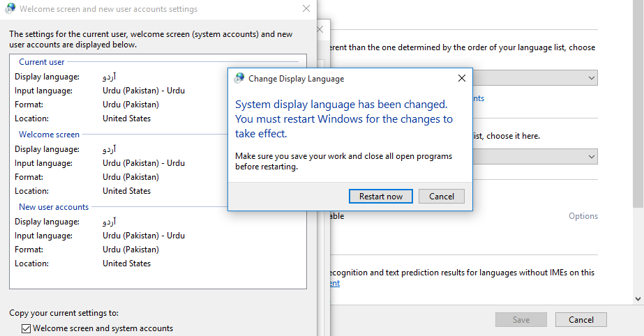Click 'System display language has been changed' message

(344, 119)
